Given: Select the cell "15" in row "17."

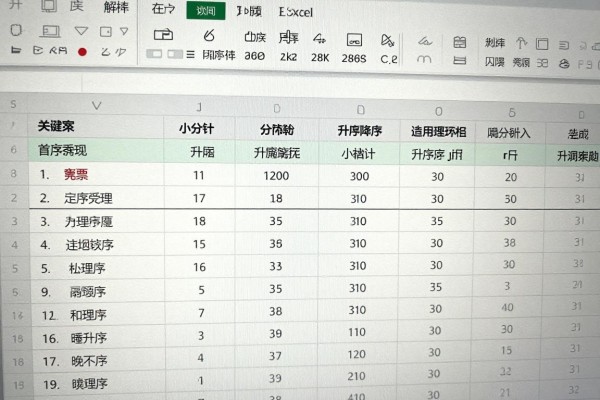Looking at the screenshot, I should click(x=506, y=350).
